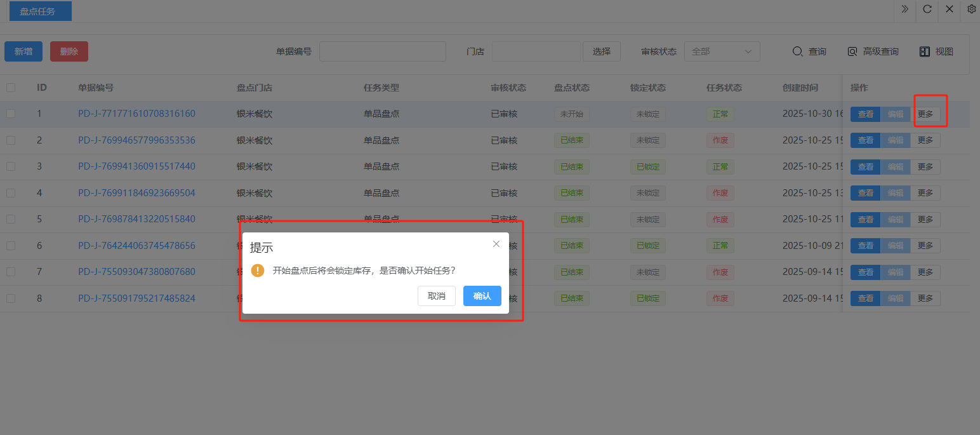980x435 pixels.
Task: Click 确认 to start the task
Action: [x=482, y=296]
